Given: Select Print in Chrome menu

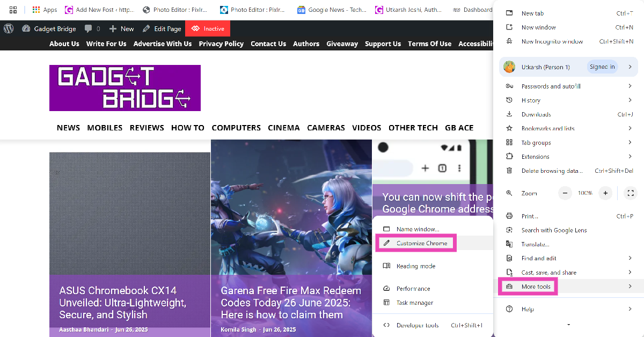Looking at the screenshot, I should pyautogui.click(x=569, y=216).
